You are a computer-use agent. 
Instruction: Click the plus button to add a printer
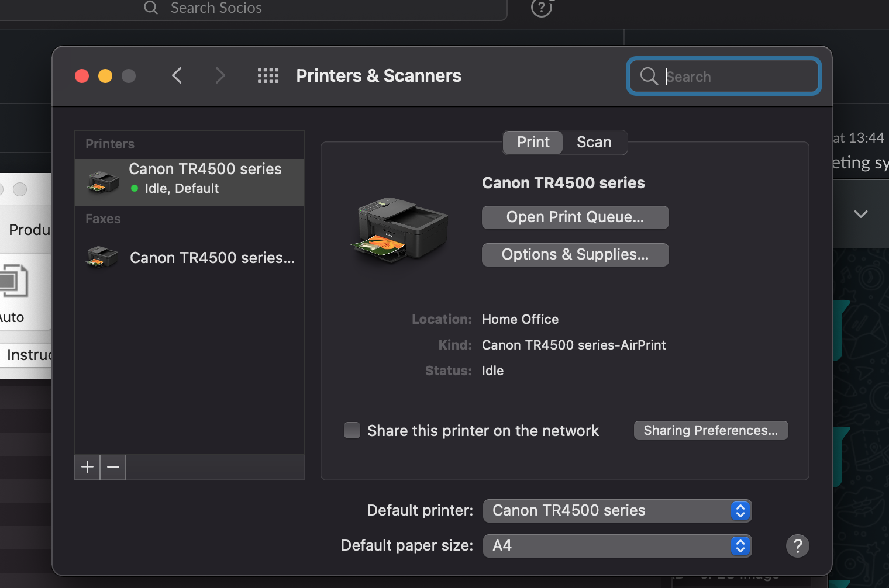87,467
